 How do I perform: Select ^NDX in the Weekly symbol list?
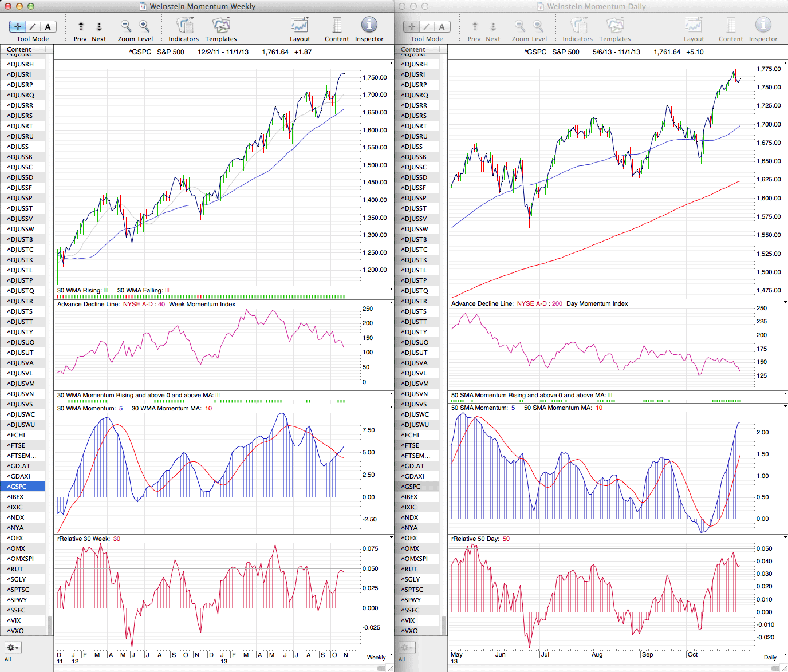point(15,517)
